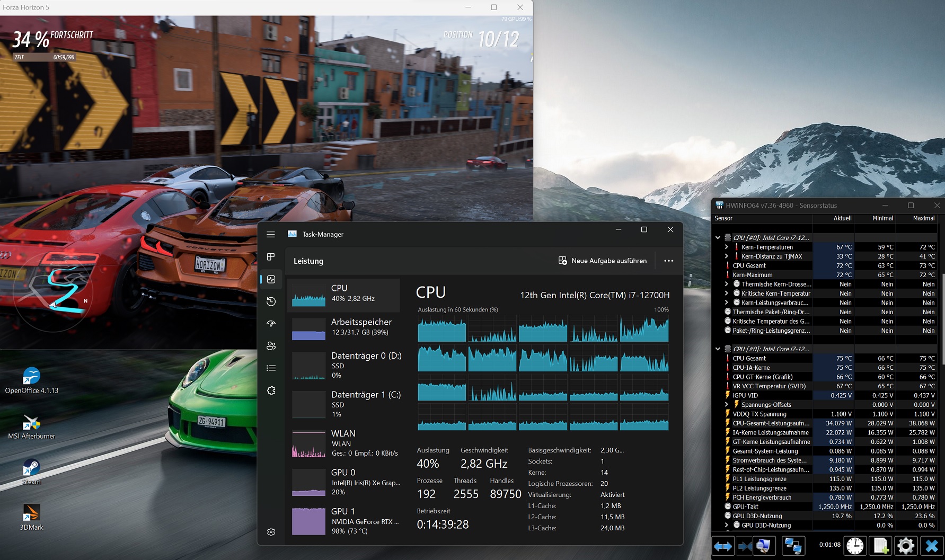Open Dienste services icon in Task-Manager sidebar

(x=271, y=390)
